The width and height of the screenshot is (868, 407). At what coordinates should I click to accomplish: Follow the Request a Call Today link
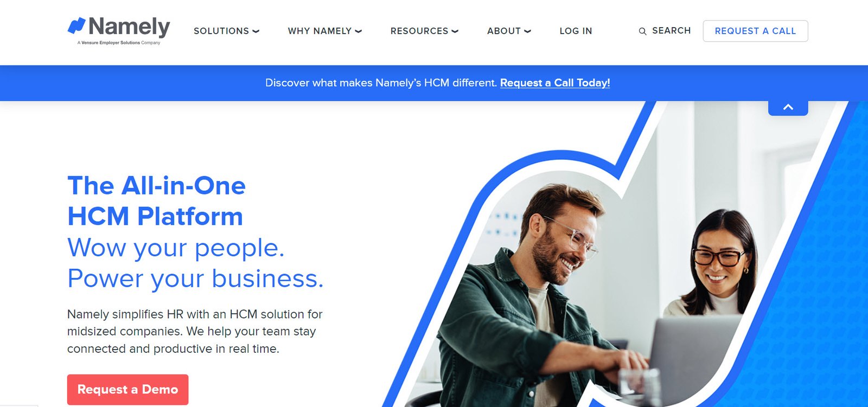click(x=555, y=83)
